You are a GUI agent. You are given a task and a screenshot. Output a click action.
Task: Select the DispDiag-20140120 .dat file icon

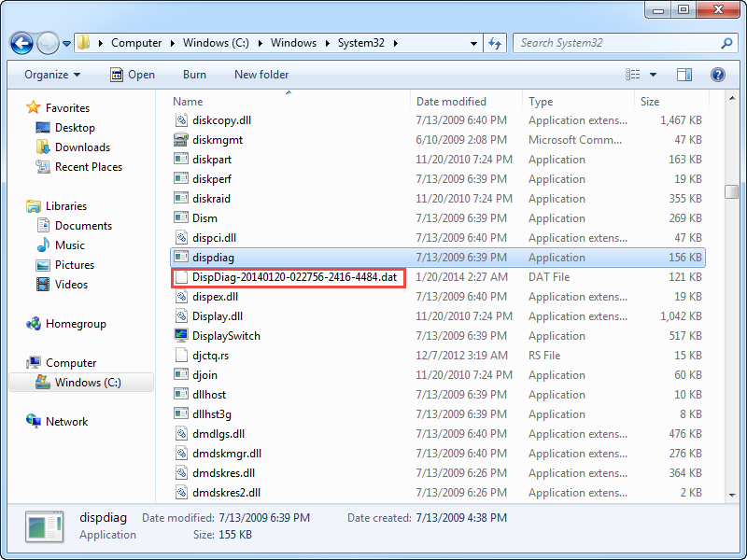click(181, 277)
